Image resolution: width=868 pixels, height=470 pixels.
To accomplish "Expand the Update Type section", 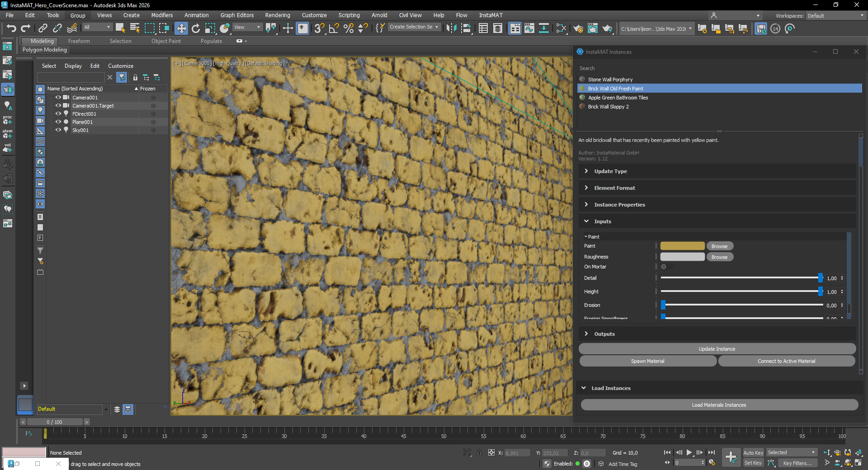I will pyautogui.click(x=717, y=171).
